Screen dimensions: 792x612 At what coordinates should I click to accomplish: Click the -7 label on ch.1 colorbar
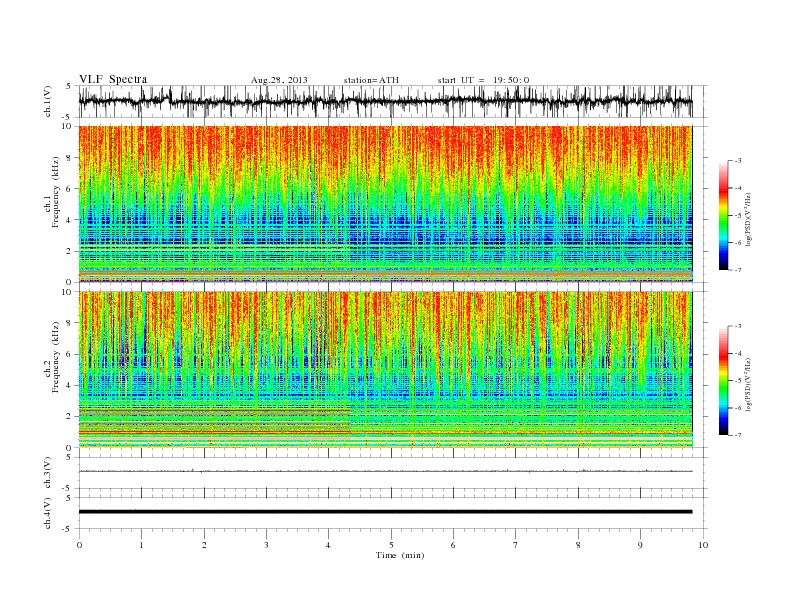[738, 270]
